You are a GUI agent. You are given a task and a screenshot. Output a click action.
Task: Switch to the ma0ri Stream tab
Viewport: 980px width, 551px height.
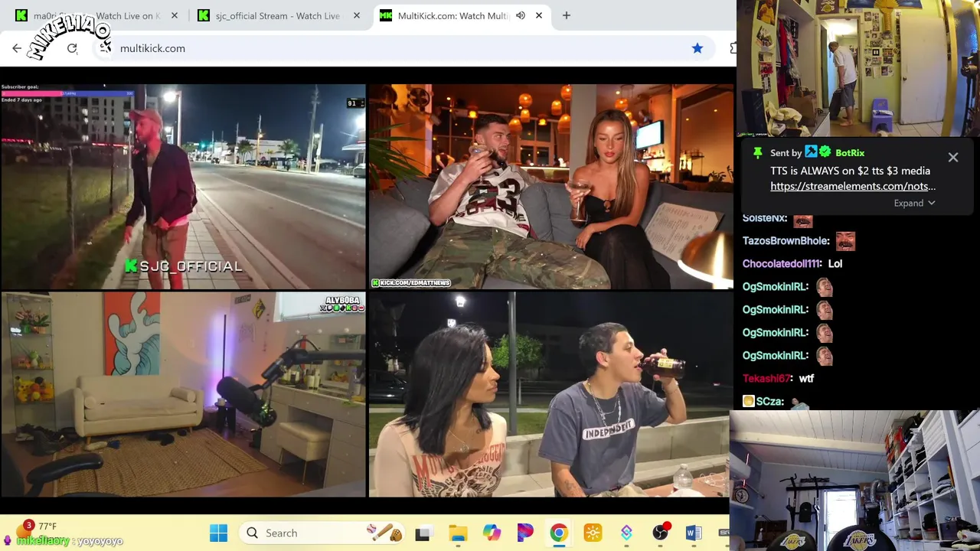[96, 15]
